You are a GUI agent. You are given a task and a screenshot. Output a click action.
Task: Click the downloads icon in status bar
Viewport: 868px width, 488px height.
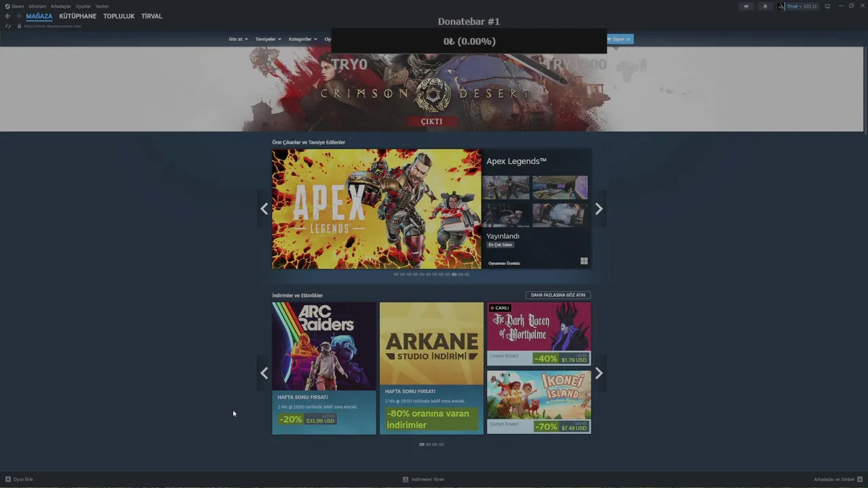point(406,479)
